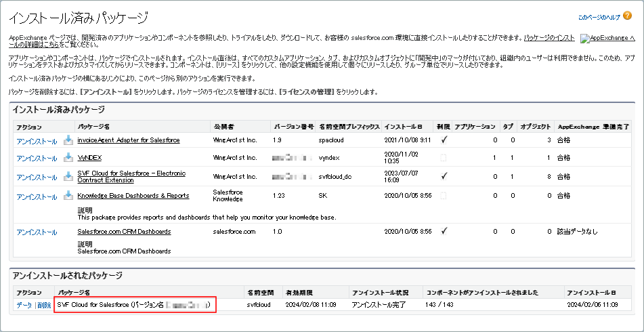This screenshot has width=644, height=332.
Task: Open the このページのヘルプ link
Action: point(599,17)
